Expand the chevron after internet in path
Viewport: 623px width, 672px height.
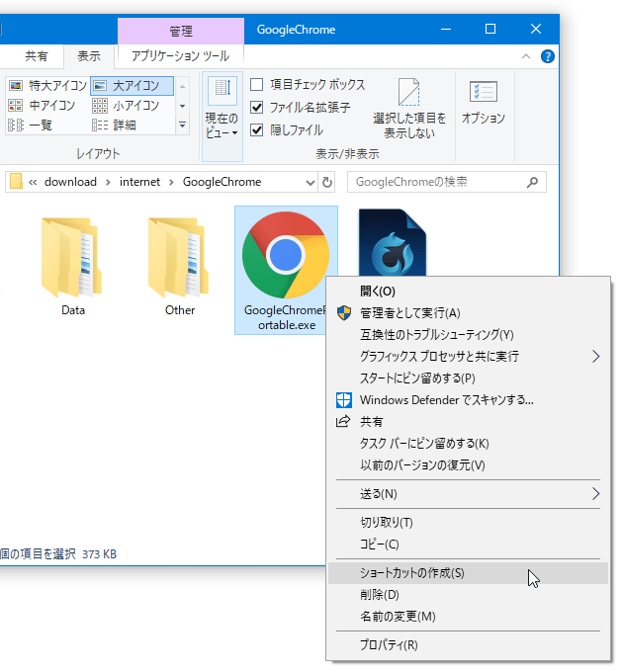click(171, 182)
